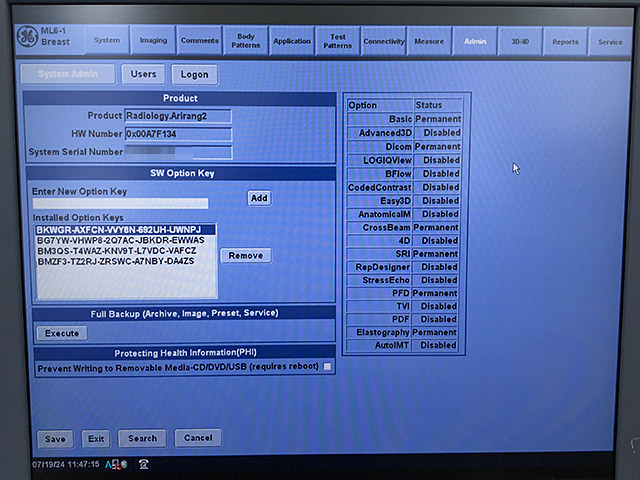
Task: Click the StressEcho option row
Action: point(402,280)
